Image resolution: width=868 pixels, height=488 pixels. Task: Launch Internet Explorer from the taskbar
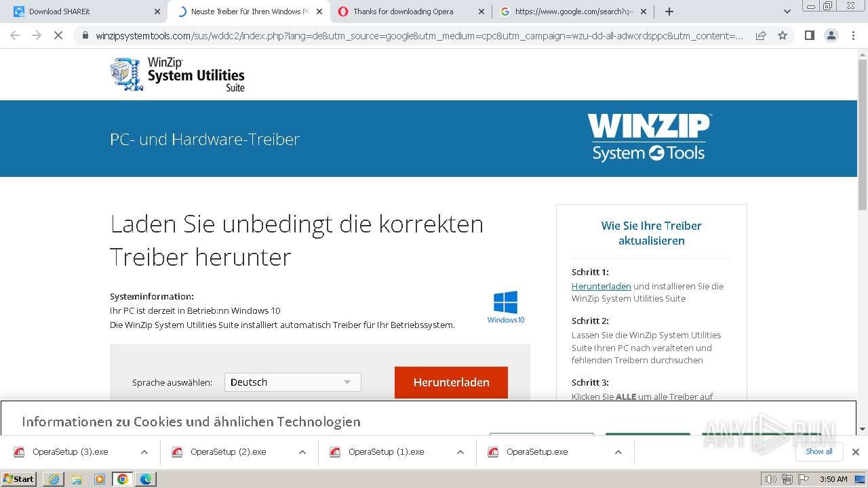click(x=54, y=479)
